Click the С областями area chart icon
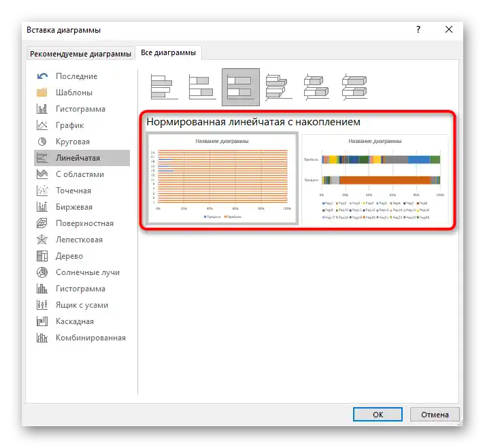 (x=42, y=174)
